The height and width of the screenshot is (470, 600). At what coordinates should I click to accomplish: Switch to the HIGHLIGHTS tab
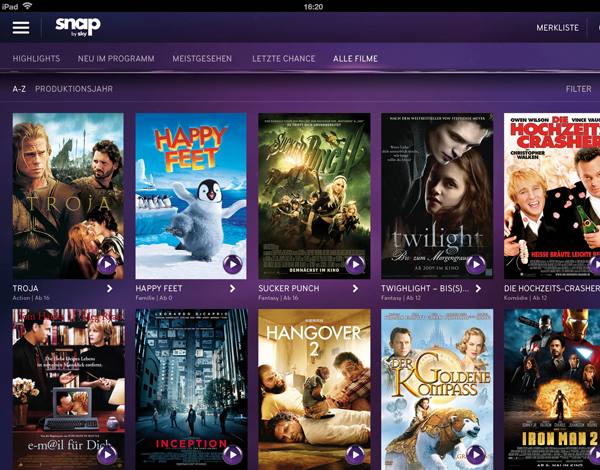click(x=36, y=59)
